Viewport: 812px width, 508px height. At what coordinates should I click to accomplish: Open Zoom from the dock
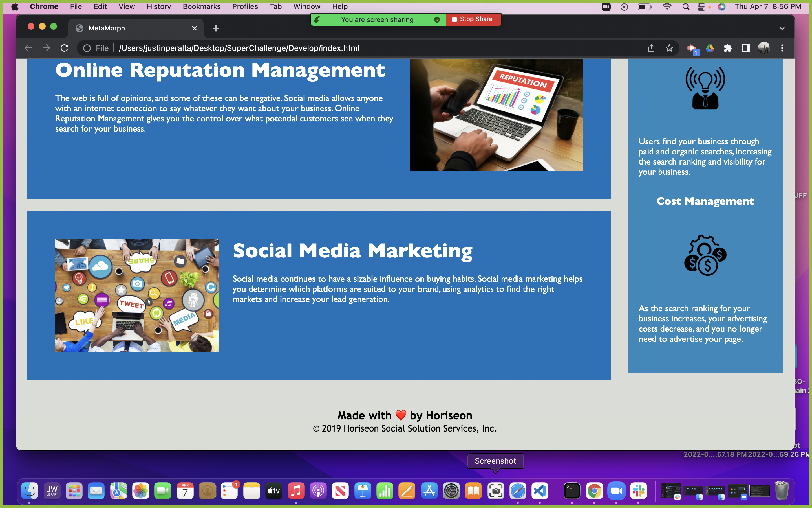[616, 491]
